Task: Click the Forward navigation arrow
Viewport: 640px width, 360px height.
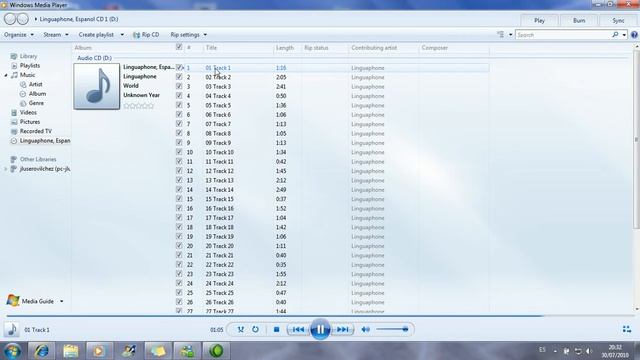Action: (x=22, y=19)
